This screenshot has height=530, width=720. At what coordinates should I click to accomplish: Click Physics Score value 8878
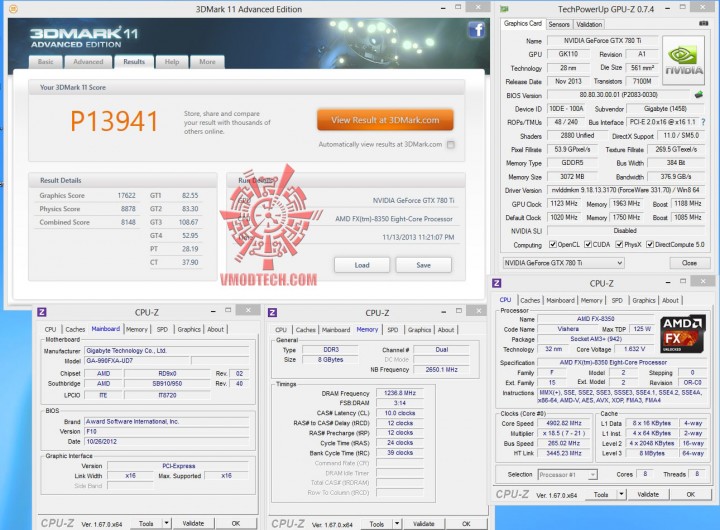128,209
